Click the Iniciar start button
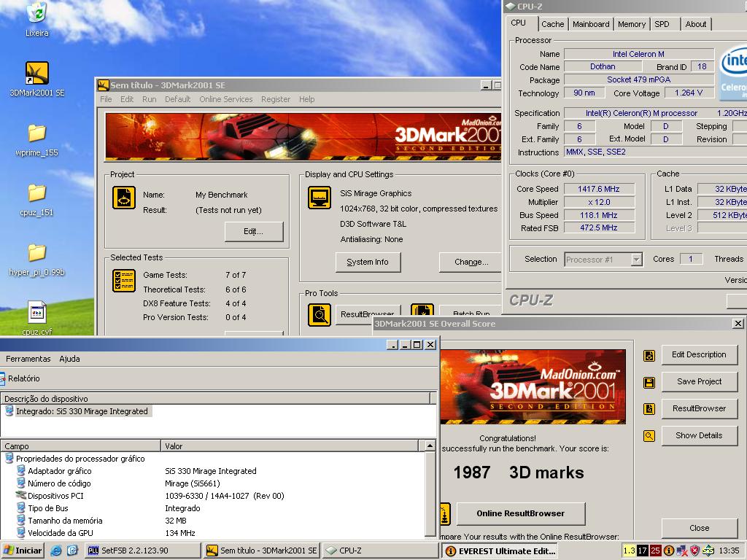Image resolution: width=747 pixels, height=560 pixels. point(23,551)
